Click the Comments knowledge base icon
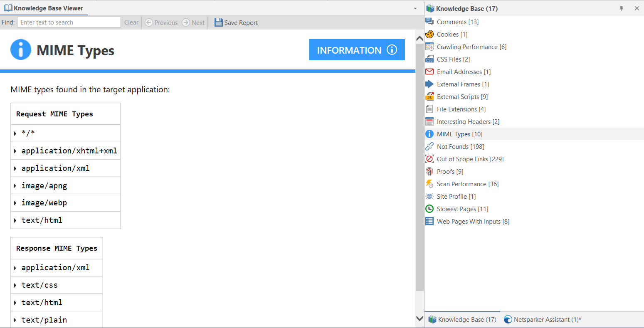Viewport: 644px width, 328px height. pyautogui.click(x=429, y=22)
